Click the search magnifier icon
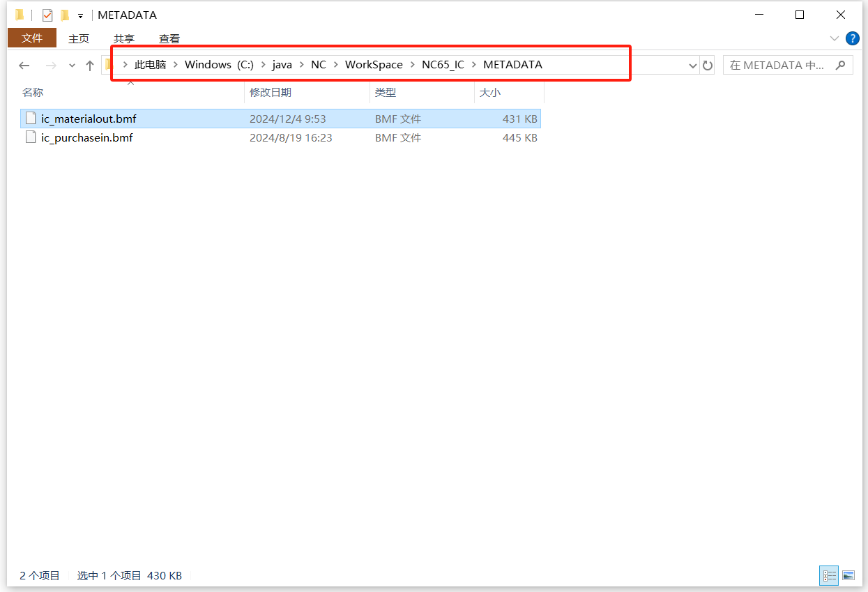The image size is (868, 592). click(841, 65)
